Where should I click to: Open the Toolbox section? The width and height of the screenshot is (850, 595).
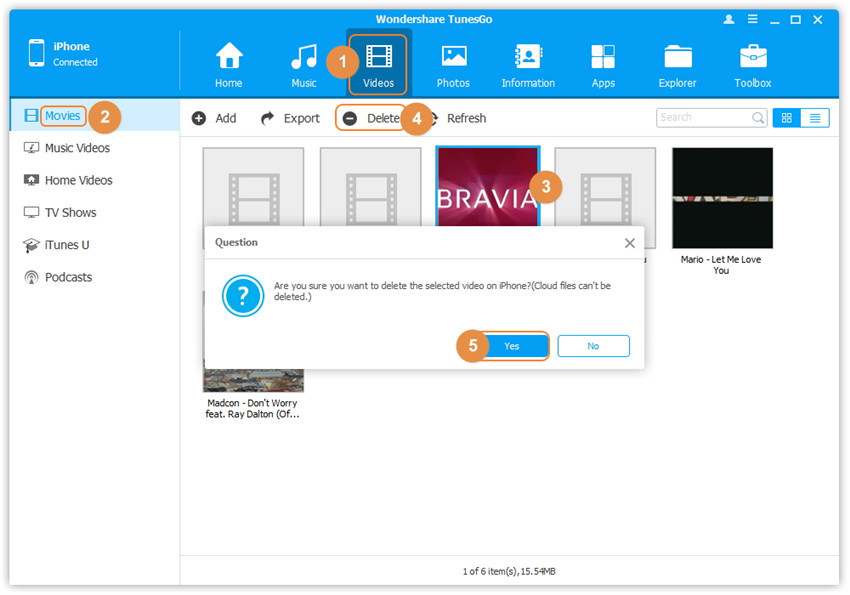point(753,64)
